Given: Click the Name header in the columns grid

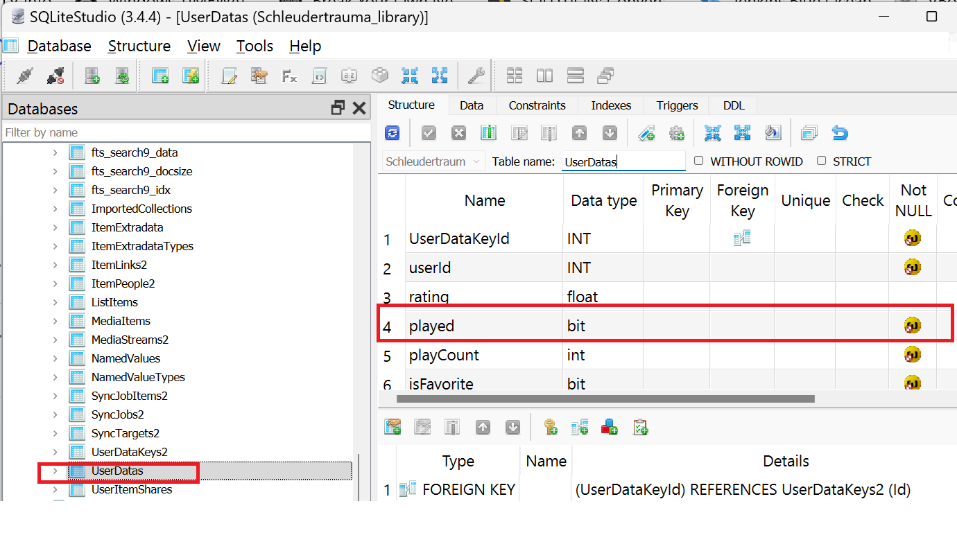Looking at the screenshot, I should pyautogui.click(x=485, y=200).
